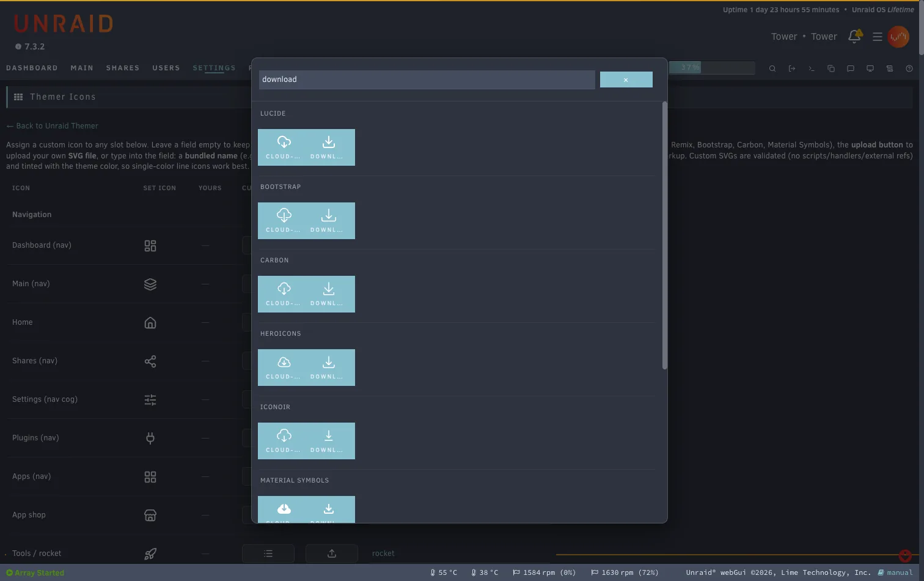Pick the Lucide cloud-download icon tile

tap(284, 147)
